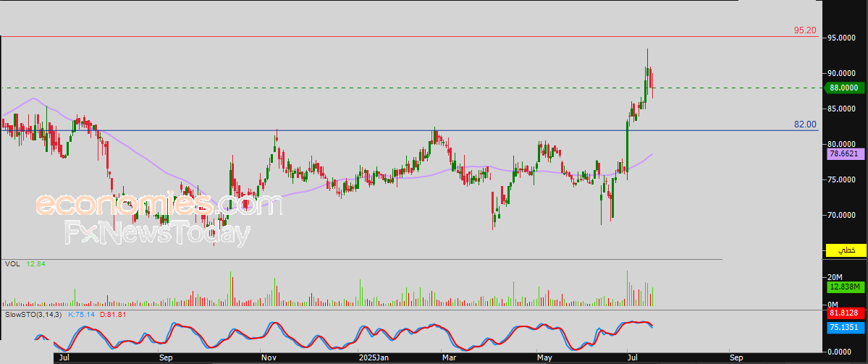Click the D:81.81 stochastic reading
This screenshot has height=364, width=868.
(x=112, y=314)
